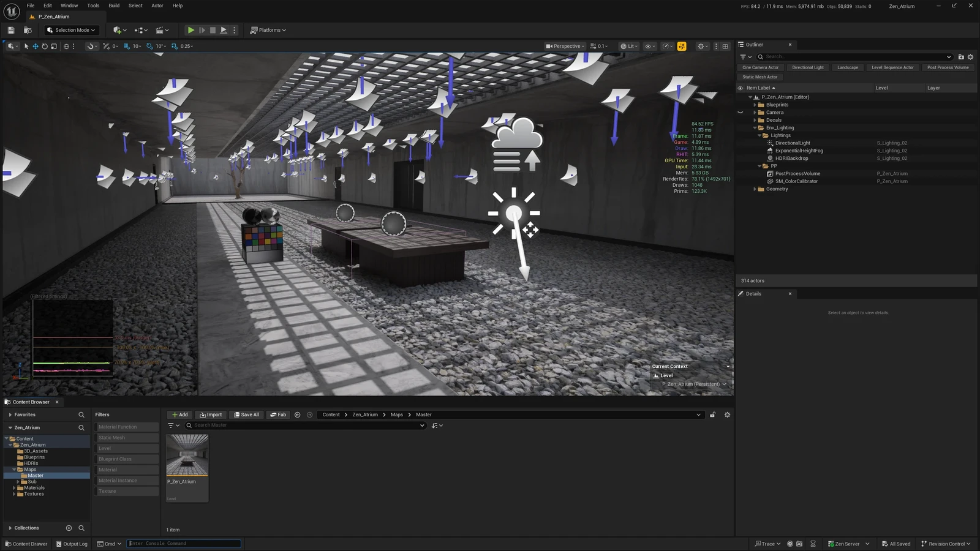Click the Zen_Atrium search magnifier icon

tap(81, 427)
